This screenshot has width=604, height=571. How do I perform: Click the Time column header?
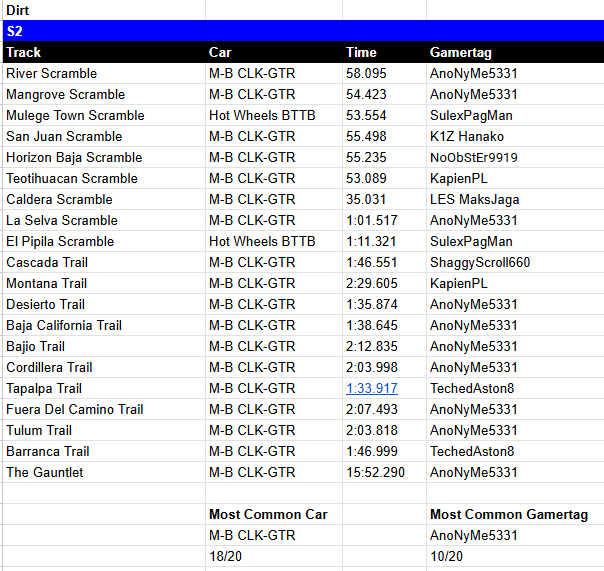(x=384, y=52)
